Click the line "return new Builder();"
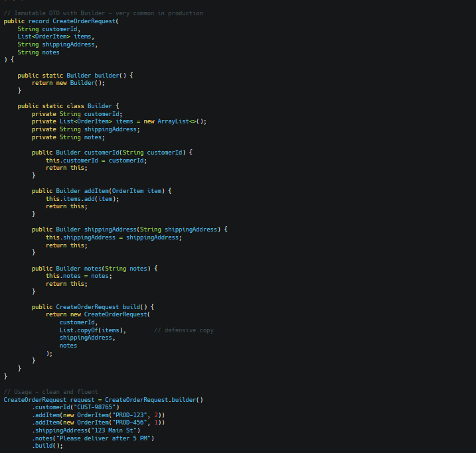Viewport: 476px width, 453px height. 68,83
